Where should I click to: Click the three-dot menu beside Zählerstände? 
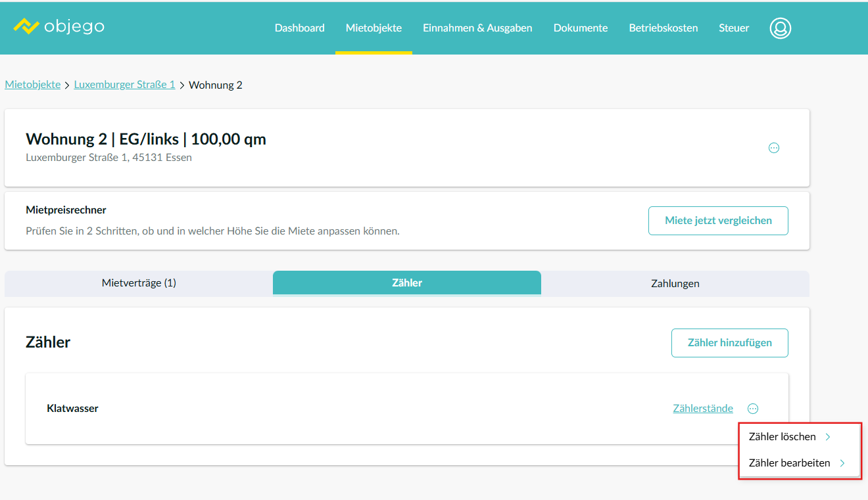click(753, 409)
